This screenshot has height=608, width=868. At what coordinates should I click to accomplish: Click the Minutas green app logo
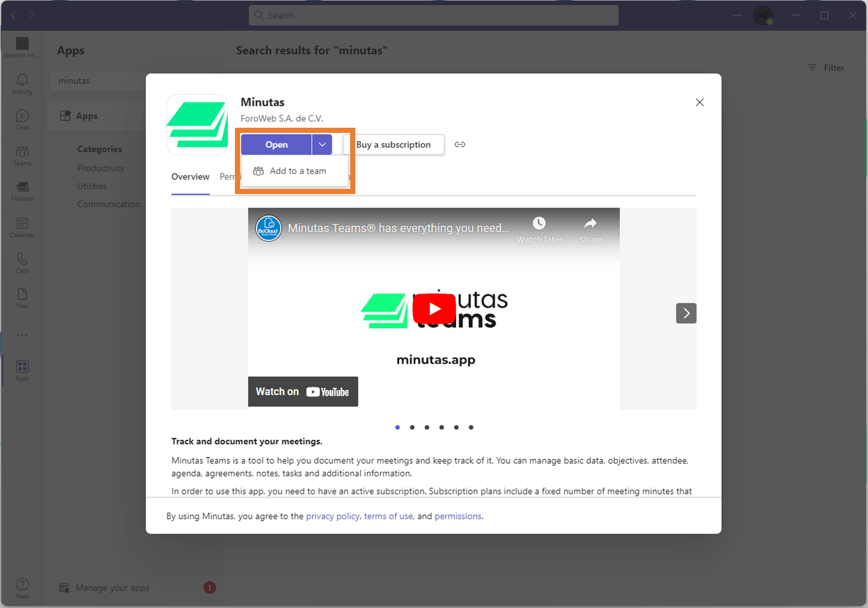click(x=197, y=124)
